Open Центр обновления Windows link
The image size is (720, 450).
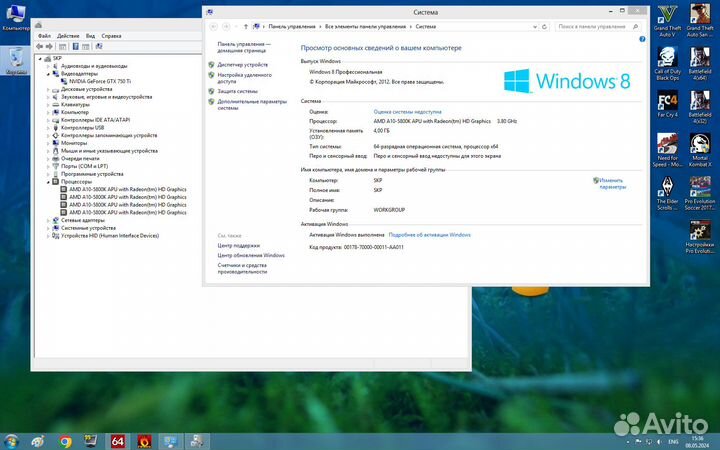click(251, 255)
